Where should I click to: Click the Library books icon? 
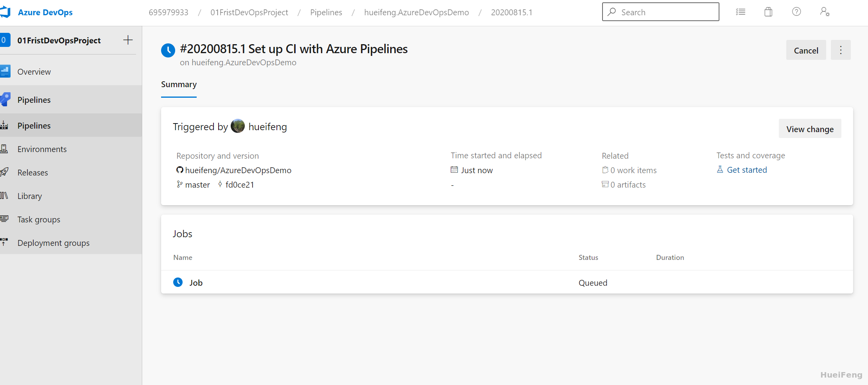tap(4, 195)
